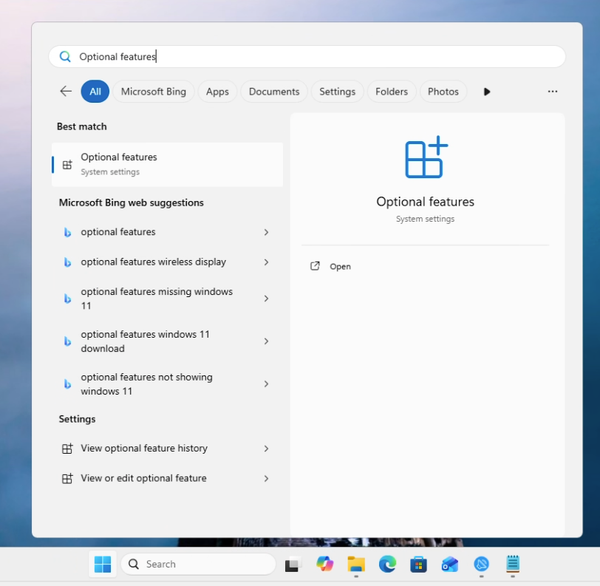Click Bing icon beside 'optional features wireless display'

point(67,262)
